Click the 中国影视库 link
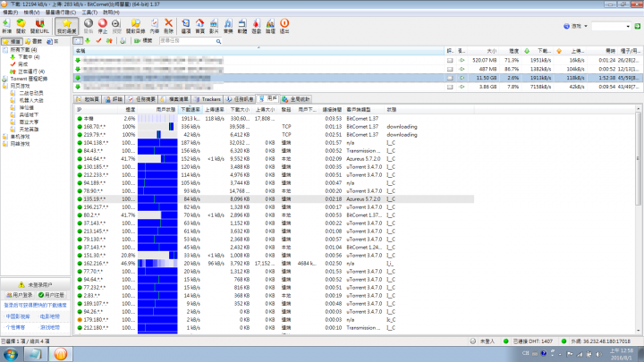 click(x=18, y=316)
